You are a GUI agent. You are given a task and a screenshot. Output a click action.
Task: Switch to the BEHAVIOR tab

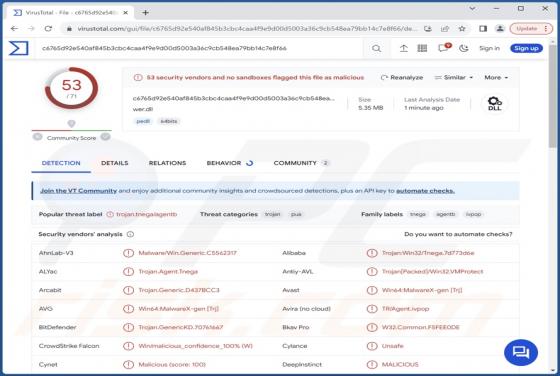pos(229,163)
